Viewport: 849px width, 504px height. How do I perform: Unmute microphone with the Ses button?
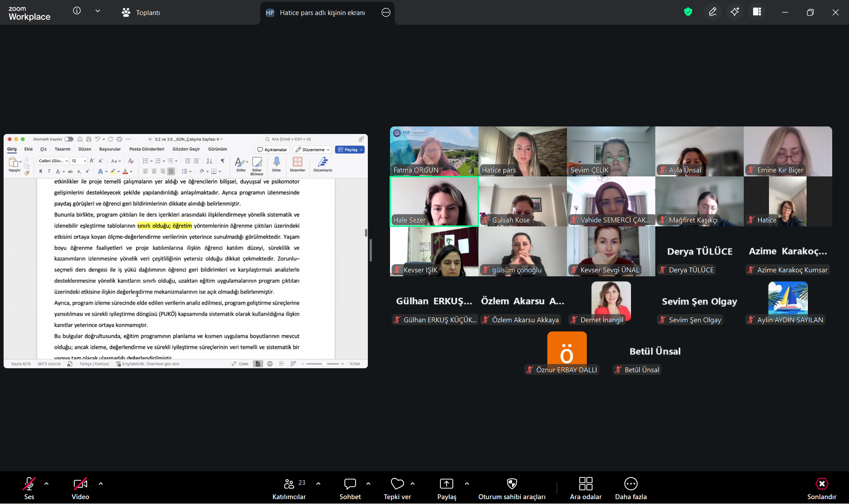pos(29,488)
